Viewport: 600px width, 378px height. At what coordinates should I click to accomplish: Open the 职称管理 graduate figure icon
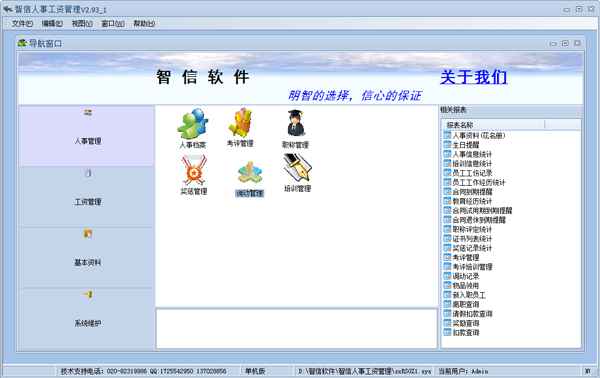click(295, 129)
